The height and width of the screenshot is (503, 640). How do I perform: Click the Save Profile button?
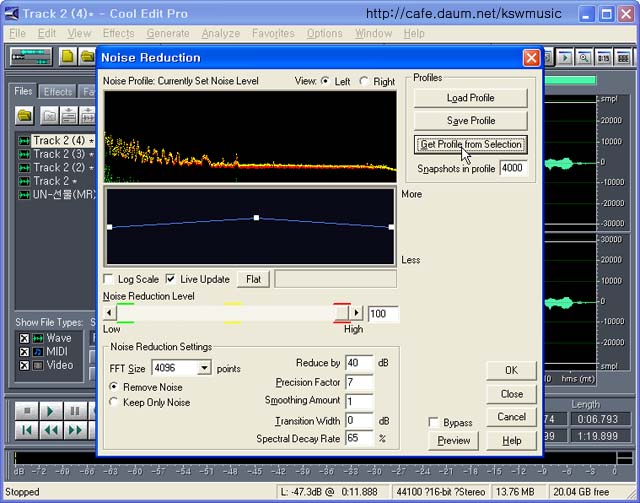[471, 121]
